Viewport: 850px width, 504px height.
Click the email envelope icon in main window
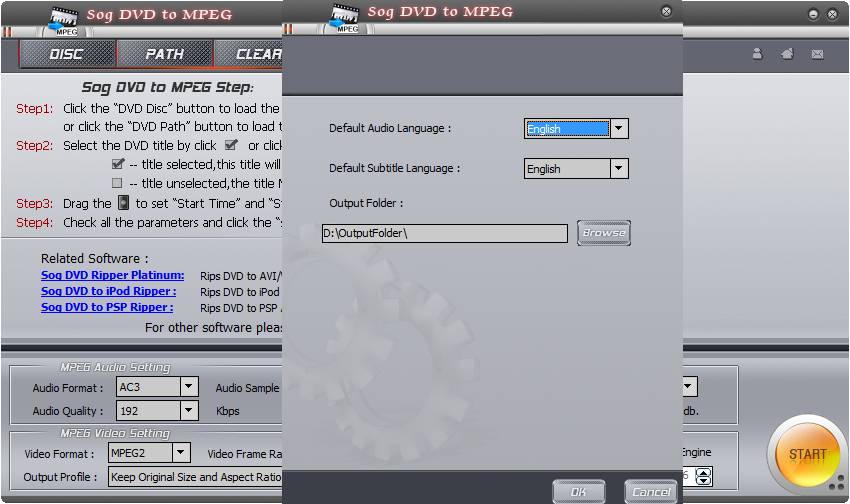[817, 54]
